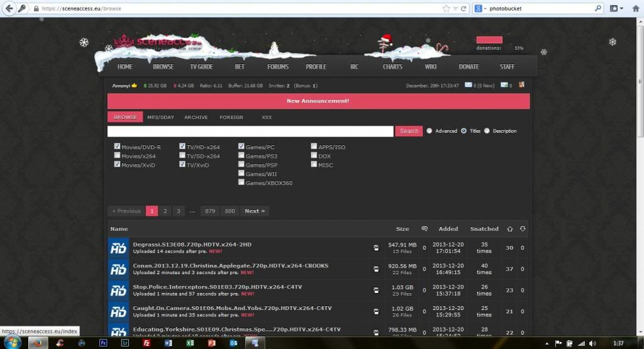Viewport: 644px width, 349px height.
Task: Open the URL history dropdown arrow
Action: pos(455,9)
